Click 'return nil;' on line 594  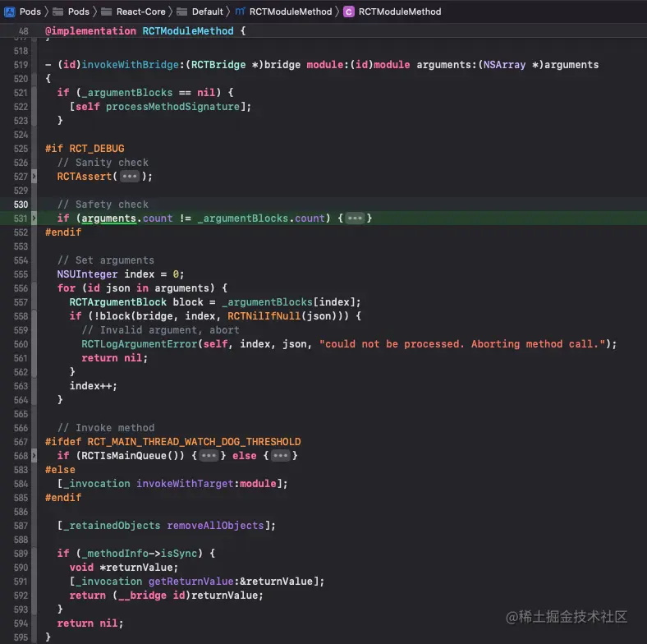pos(90,623)
